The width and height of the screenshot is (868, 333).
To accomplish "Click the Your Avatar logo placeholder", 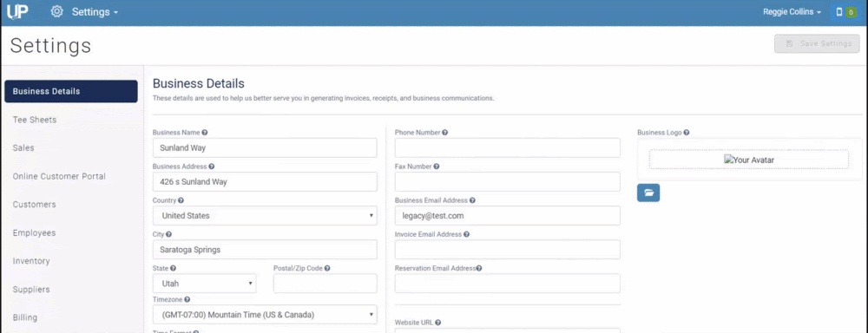I will (749, 160).
